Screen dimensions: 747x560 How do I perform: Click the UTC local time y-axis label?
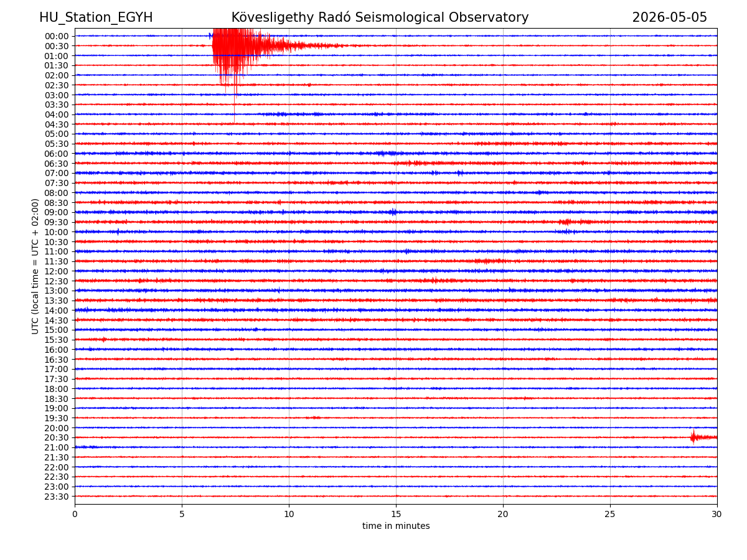pyautogui.click(x=35, y=266)
